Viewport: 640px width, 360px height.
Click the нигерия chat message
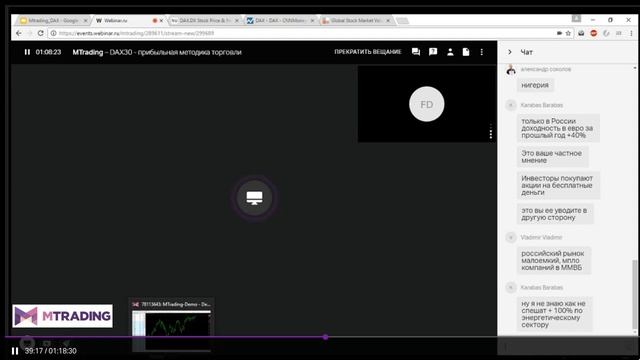(535, 85)
